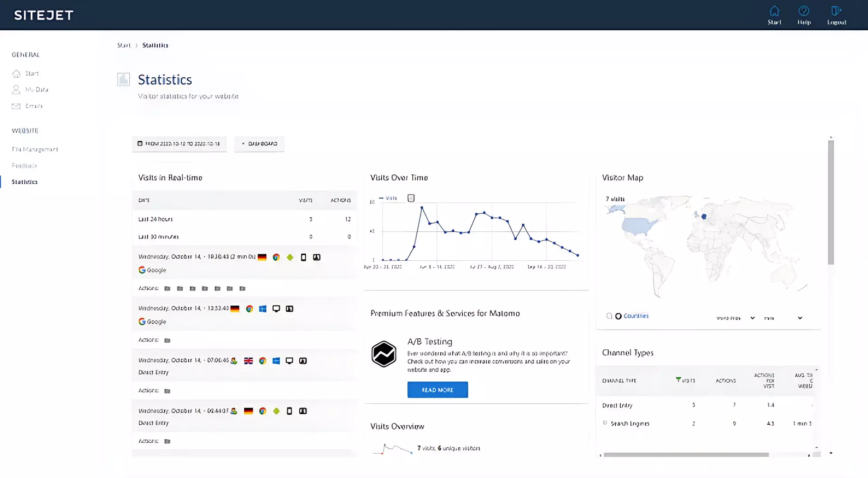868x478 pixels.
Task: Select Feedback in the sidebar
Action: coord(24,165)
